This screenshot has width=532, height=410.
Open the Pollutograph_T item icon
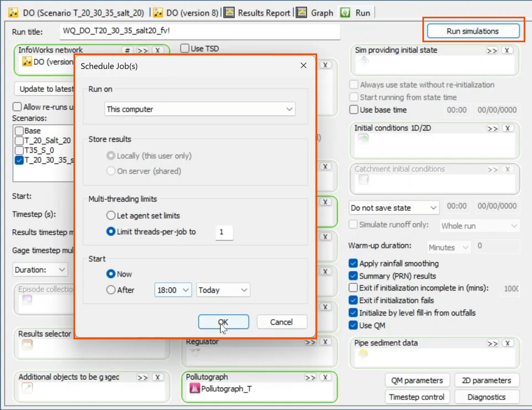click(194, 387)
